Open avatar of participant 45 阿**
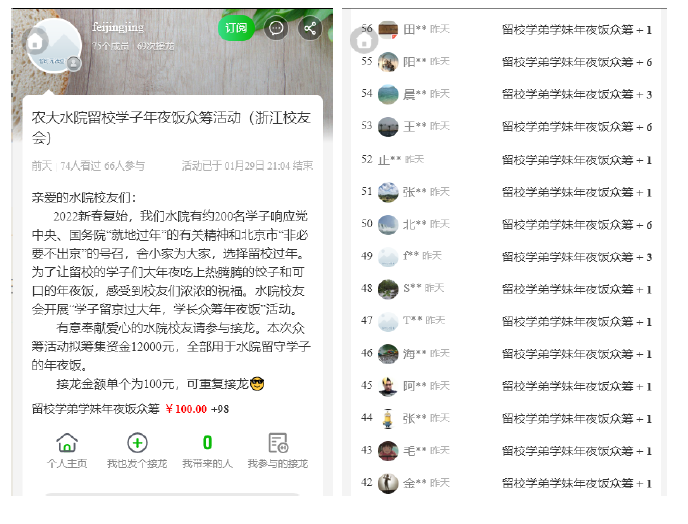Image resolution: width=688 pixels, height=524 pixels. coord(388,386)
